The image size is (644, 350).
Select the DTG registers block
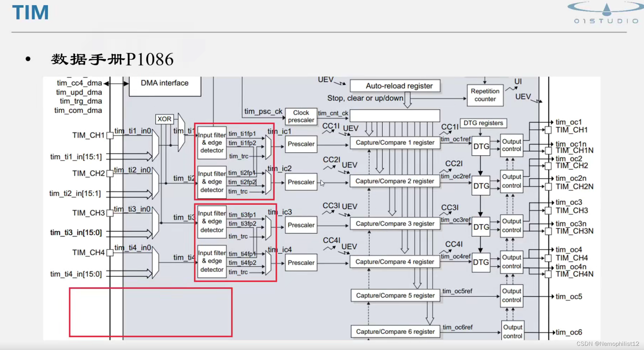pyautogui.click(x=483, y=123)
